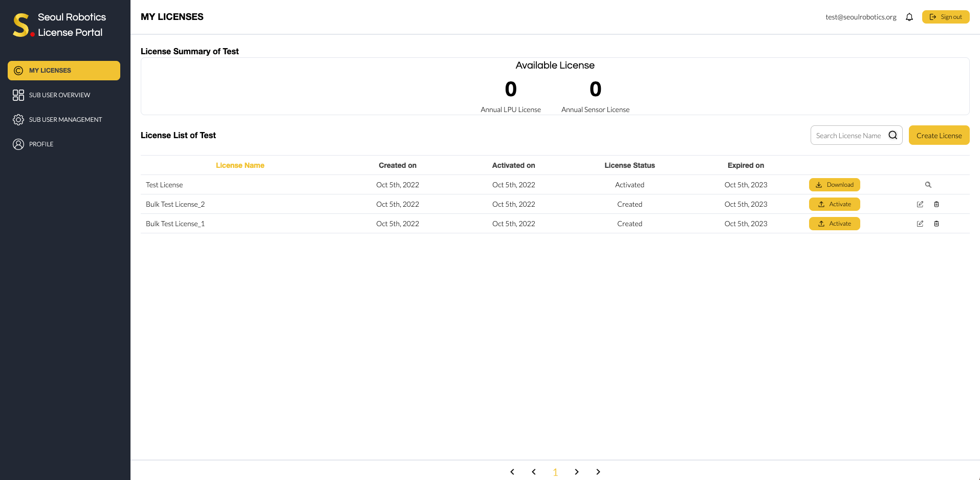Click the magnifier icon in search field
Screen dimensions: 980x480
tap(892, 135)
